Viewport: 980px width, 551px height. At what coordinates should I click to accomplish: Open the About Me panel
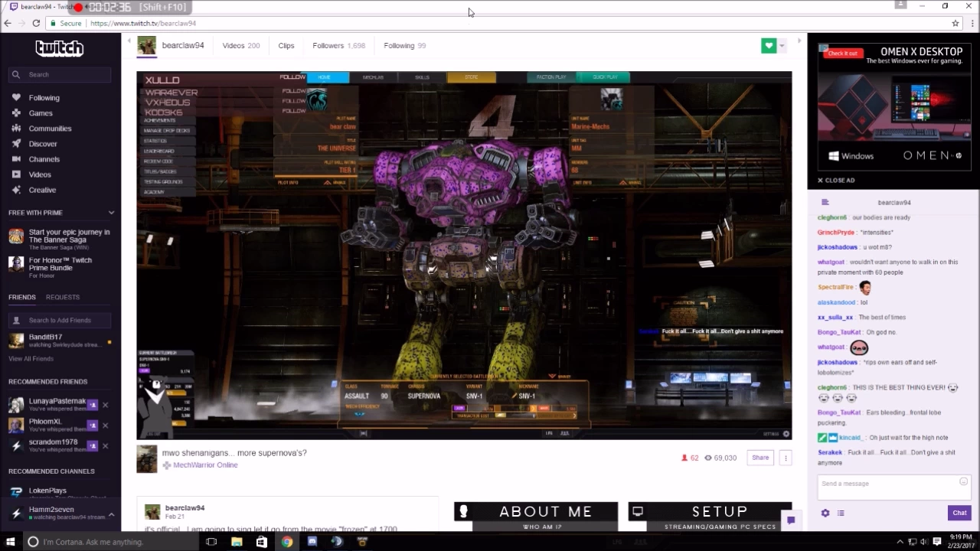(536, 517)
